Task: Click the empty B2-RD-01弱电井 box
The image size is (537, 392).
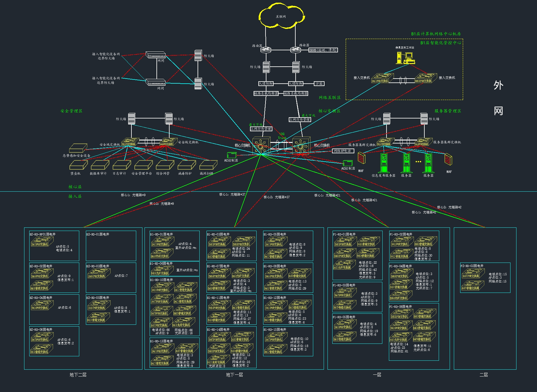Action: tap(111, 246)
